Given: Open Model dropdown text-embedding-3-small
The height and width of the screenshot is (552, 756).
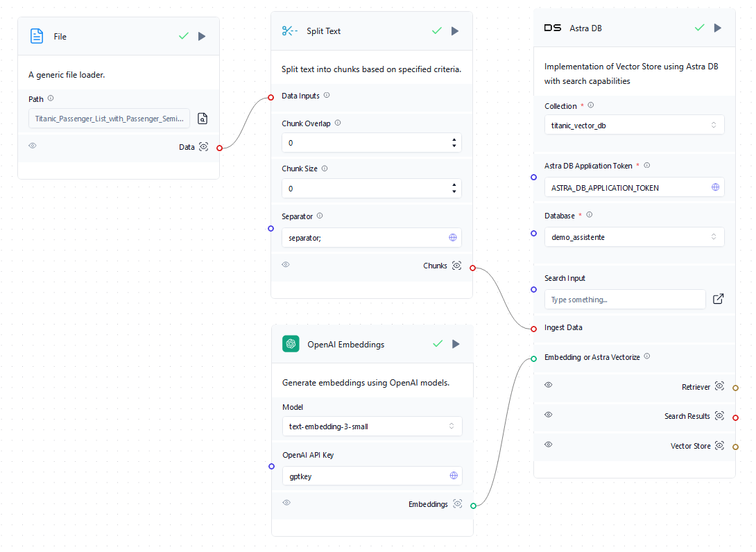Looking at the screenshot, I should click(x=371, y=426).
